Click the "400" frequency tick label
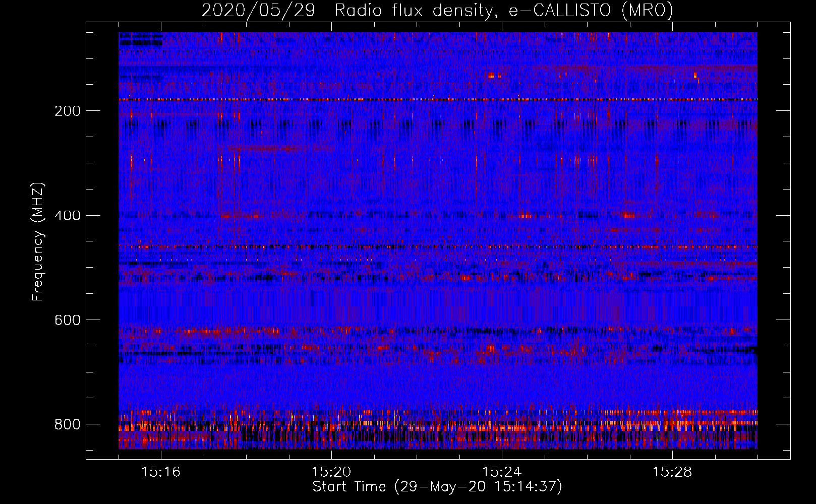The height and width of the screenshot is (504, 816). pos(68,216)
